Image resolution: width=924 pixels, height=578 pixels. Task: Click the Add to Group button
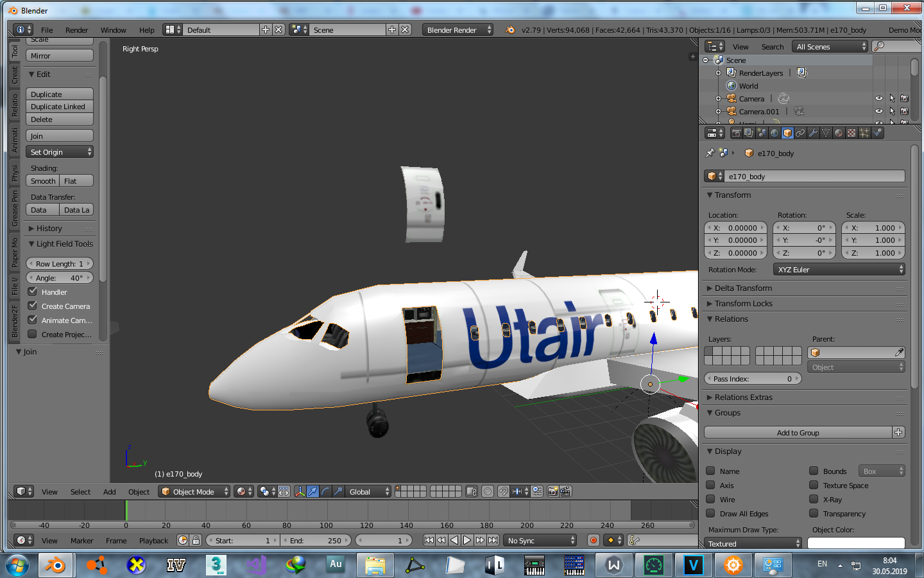click(798, 432)
